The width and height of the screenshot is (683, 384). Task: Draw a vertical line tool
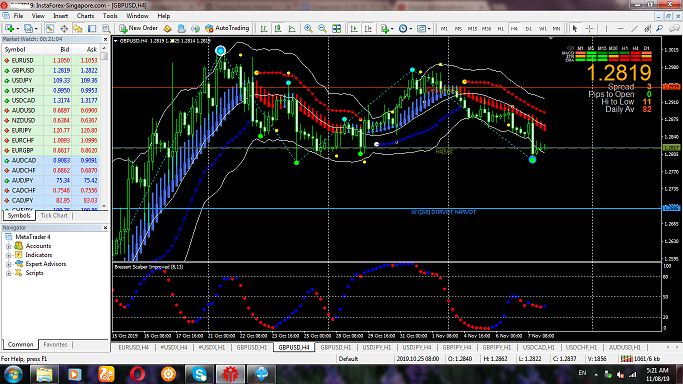coord(606,28)
